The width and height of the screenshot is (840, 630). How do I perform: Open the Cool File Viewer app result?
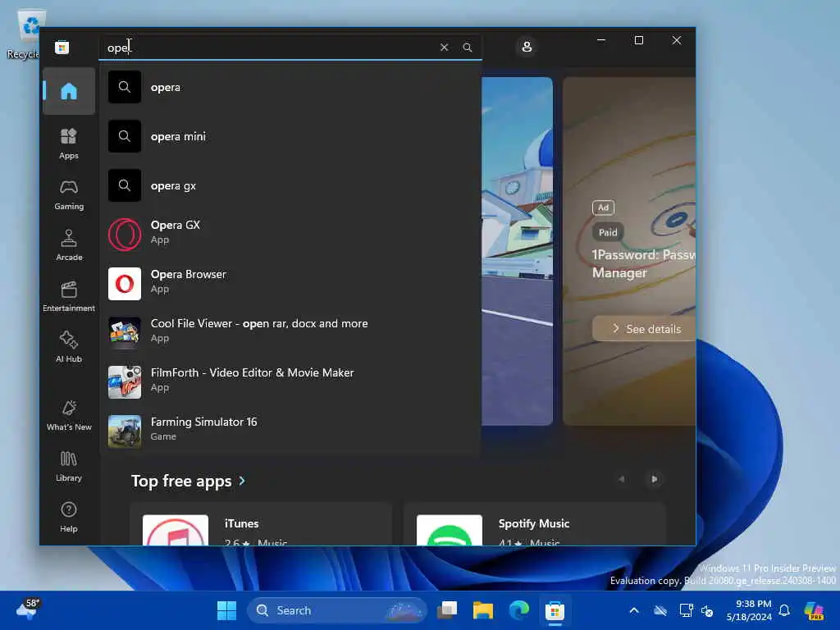(290, 332)
